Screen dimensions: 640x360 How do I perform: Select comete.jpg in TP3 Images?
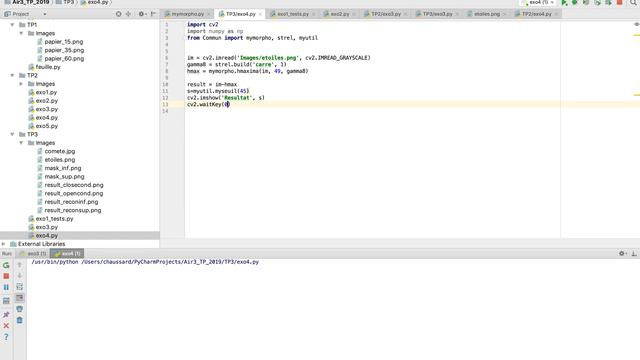pos(60,151)
